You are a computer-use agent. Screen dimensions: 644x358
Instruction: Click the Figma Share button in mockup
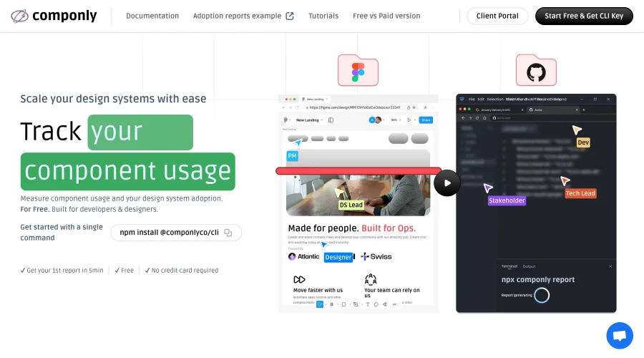pyautogui.click(x=426, y=120)
